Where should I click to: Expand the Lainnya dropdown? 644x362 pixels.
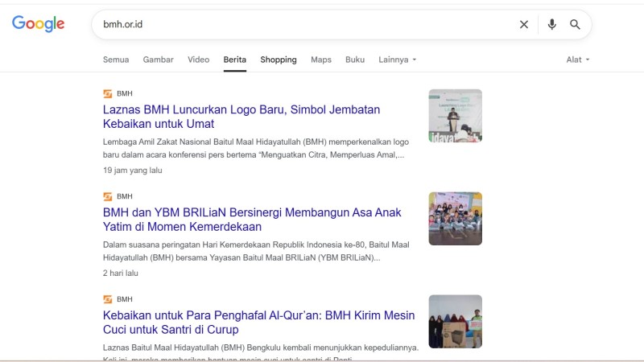click(397, 60)
